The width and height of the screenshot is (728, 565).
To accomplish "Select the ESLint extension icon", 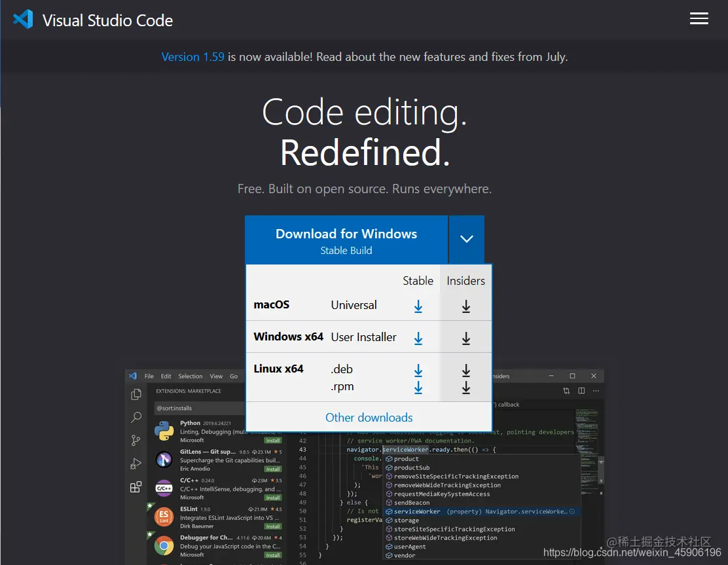I will tap(164, 517).
